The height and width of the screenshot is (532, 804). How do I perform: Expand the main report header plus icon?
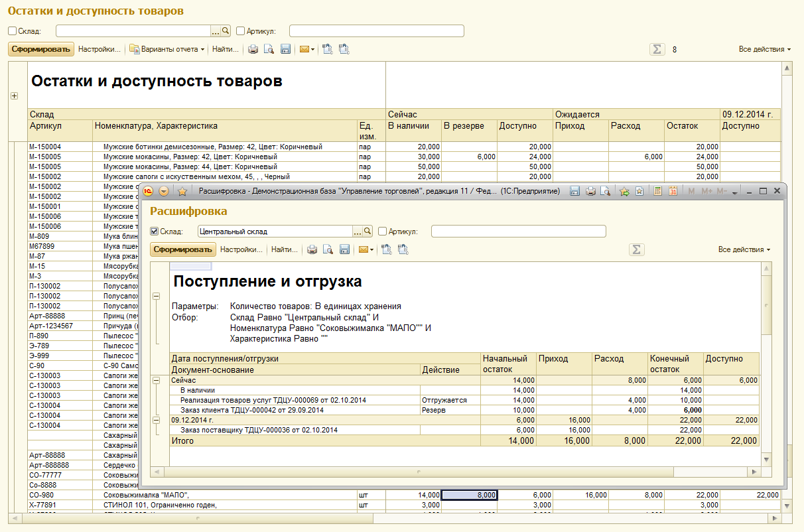14,96
